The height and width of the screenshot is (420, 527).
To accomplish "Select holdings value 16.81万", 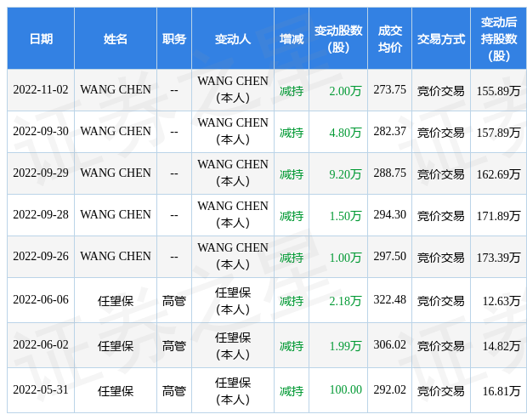I will pos(501,391).
